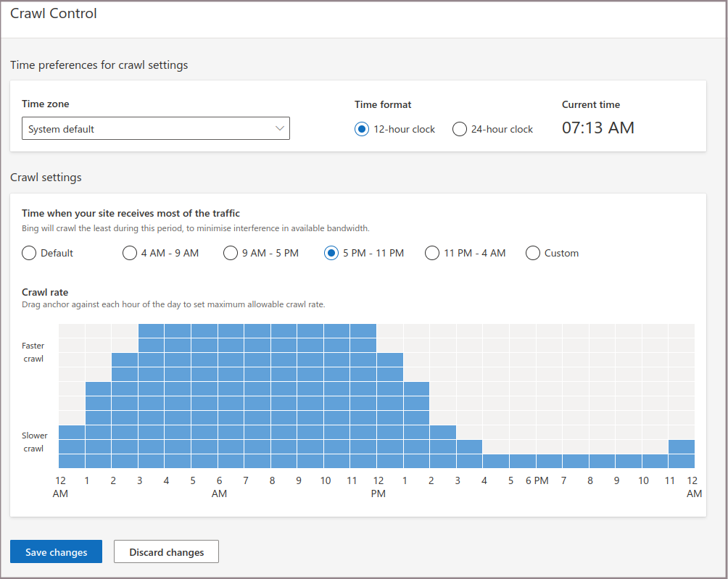Click the crawl bar for the 2 PM hour

[443, 446]
